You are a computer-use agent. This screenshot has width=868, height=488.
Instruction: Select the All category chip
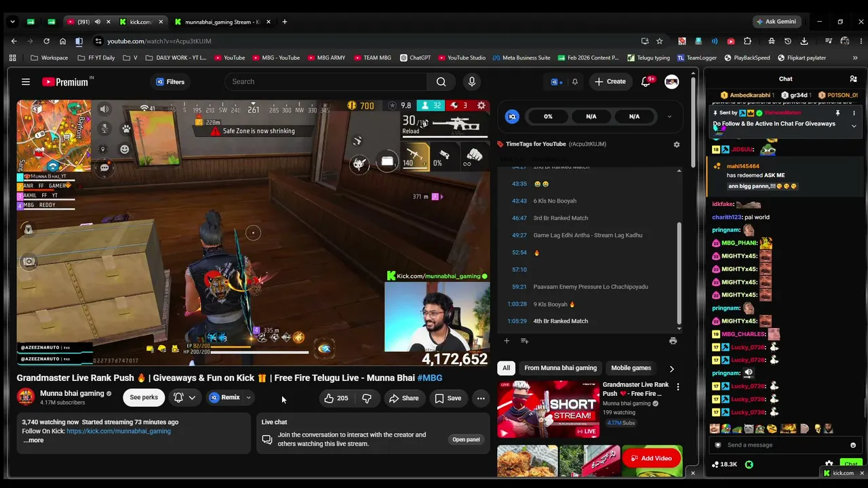[x=506, y=368]
